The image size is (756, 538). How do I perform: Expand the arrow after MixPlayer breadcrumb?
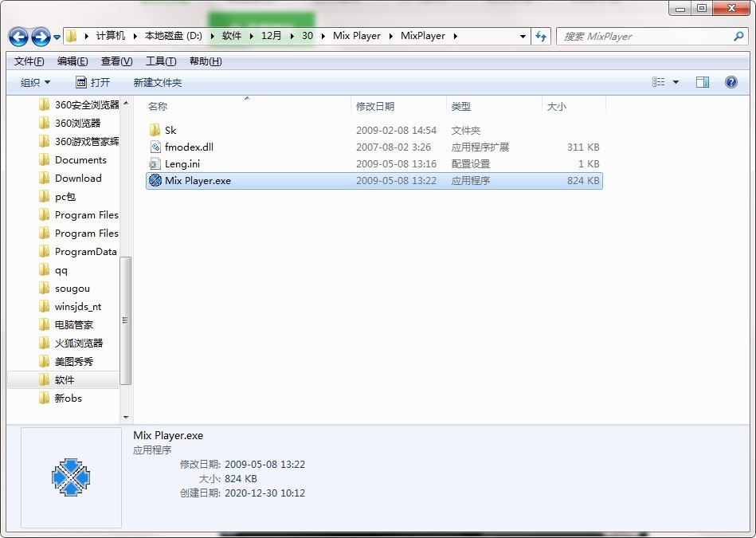coord(455,36)
